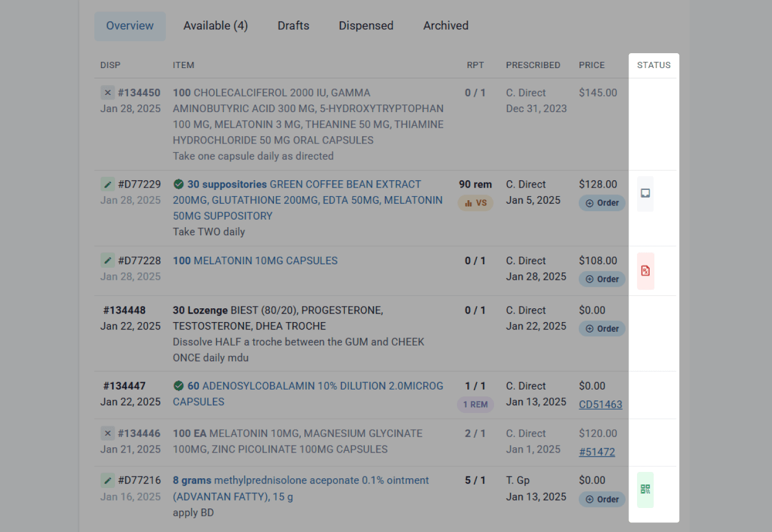
Task: Click the pencil edit icon beside #D77229
Action: [x=108, y=184]
